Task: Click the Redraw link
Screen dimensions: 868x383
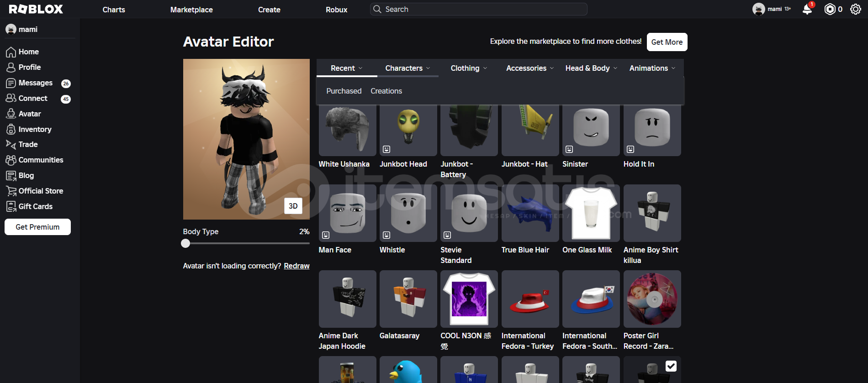Action: [x=296, y=266]
